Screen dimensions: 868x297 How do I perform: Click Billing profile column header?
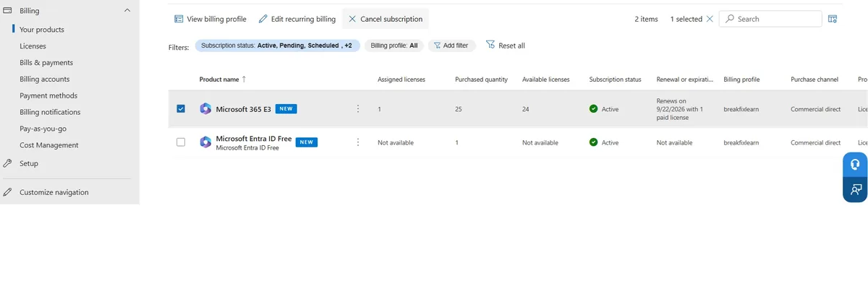pyautogui.click(x=741, y=79)
